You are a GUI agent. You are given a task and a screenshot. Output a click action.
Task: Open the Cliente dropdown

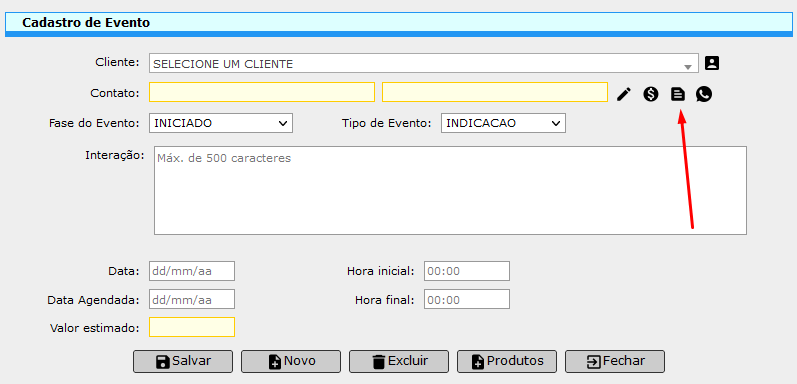pyautogui.click(x=424, y=64)
